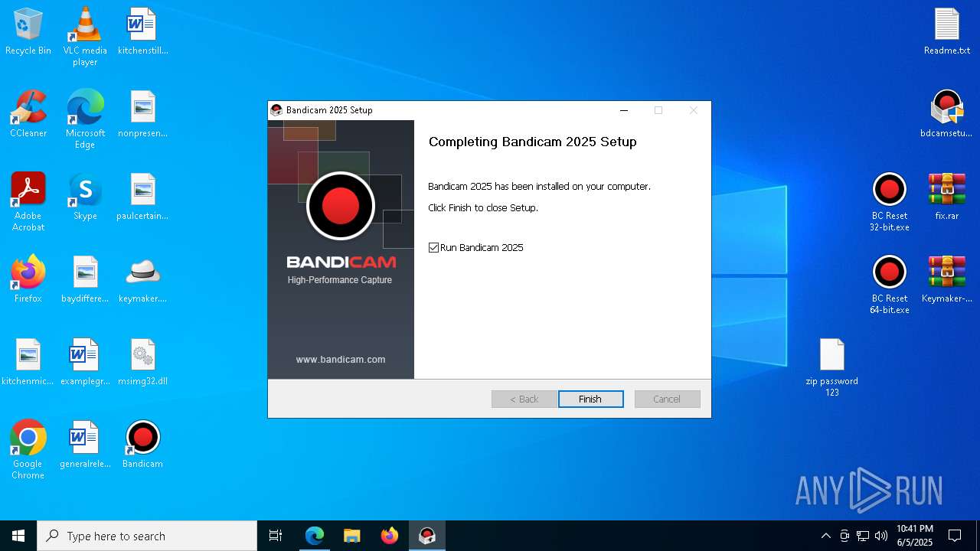980x551 pixels.
Task: Select the Microsoft Edge desktop shortcut
Action: tap(85, 119)
